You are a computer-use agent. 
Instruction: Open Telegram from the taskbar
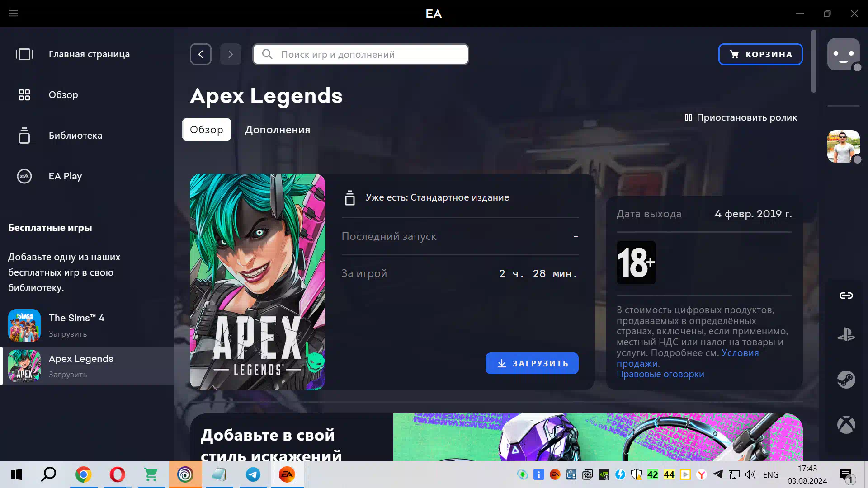coord(253,474)
